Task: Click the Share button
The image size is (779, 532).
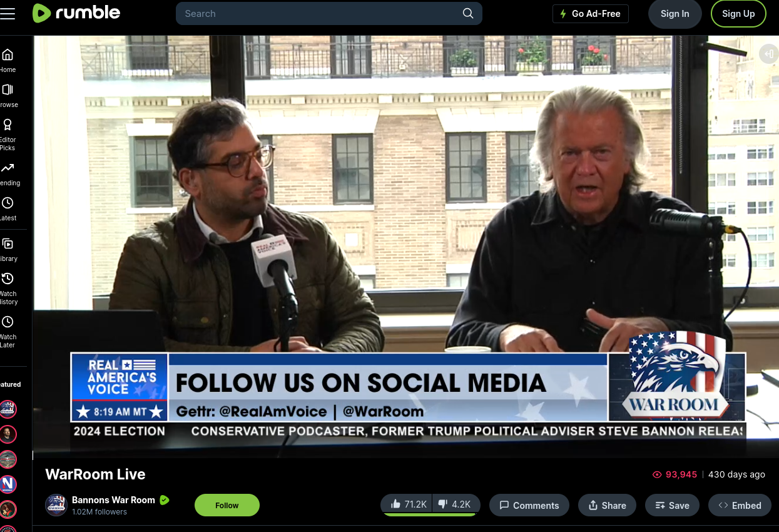Action: pos(607,505)
